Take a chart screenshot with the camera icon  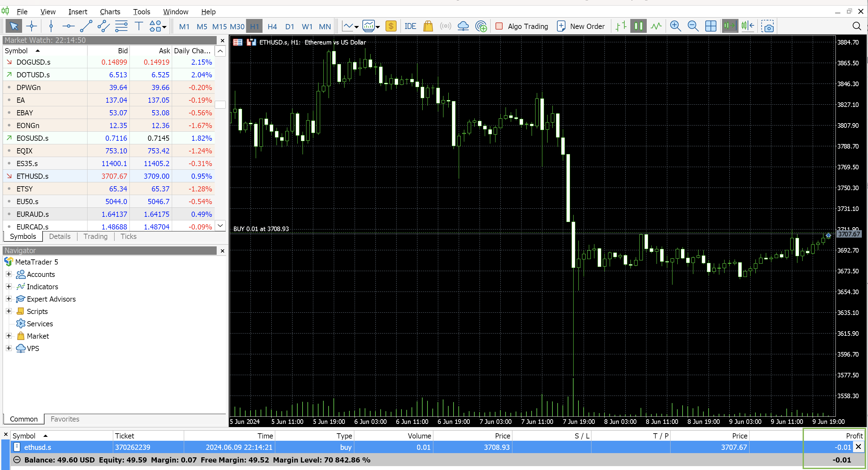768,26
